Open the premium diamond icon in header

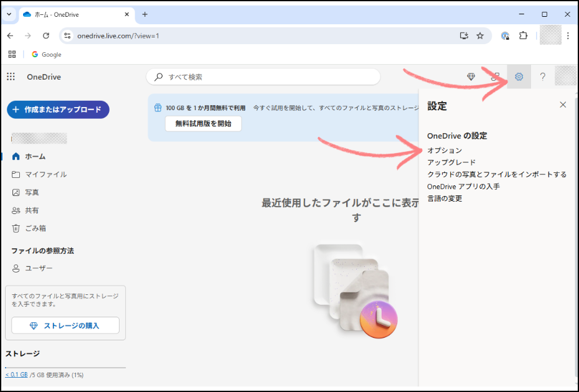tap(471, 77)
